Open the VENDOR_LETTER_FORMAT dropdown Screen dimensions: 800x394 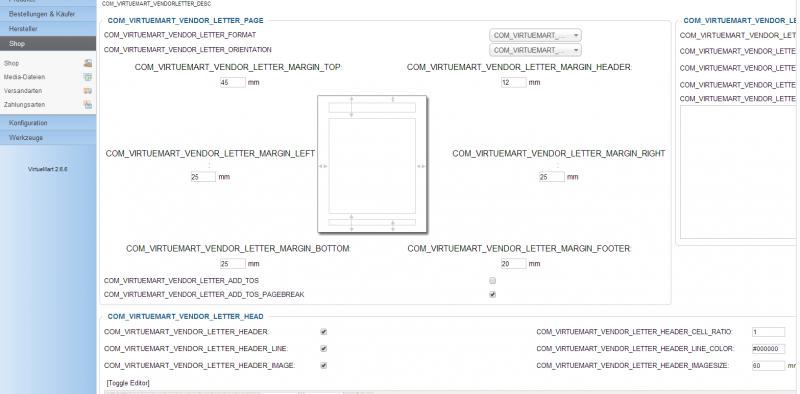pos(535,35)
